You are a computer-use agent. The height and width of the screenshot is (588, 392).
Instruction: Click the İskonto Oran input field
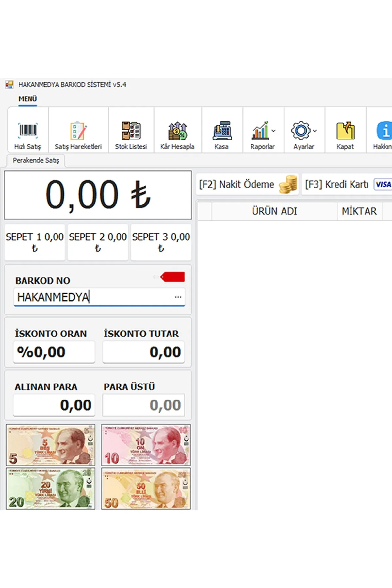click(x=54, y=352)
